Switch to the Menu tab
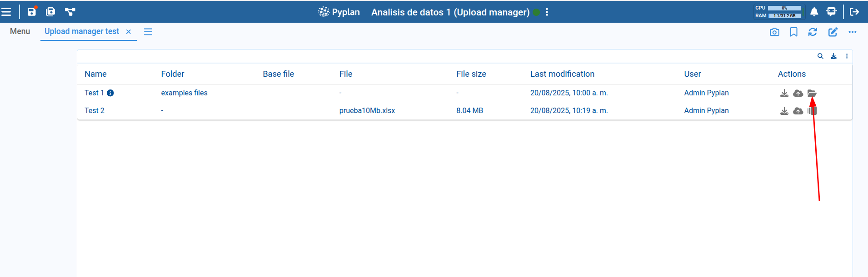Viewport: 868px width, 277px height. pos(20,31)
